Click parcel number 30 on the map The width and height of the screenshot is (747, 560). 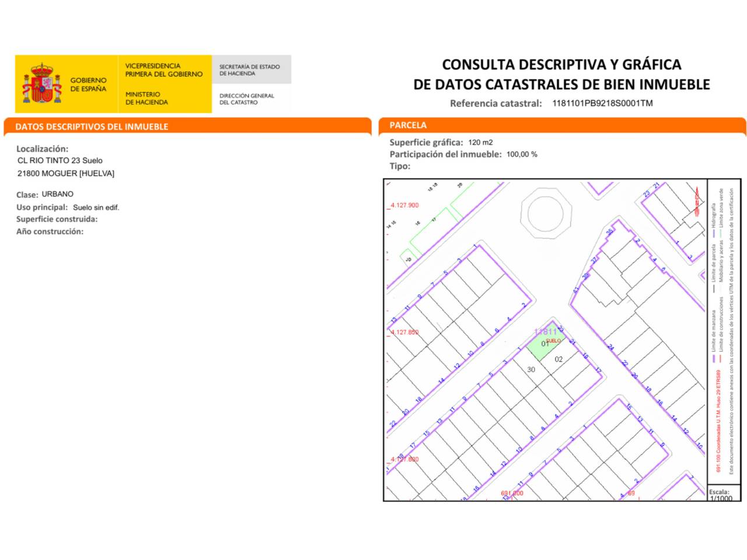(531, 369)
